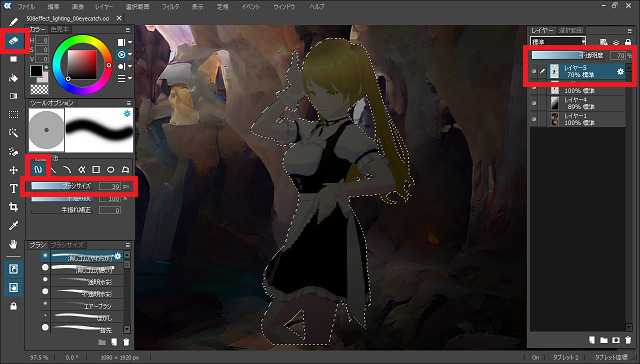Choose polyline drawing mode

[81, 169]
